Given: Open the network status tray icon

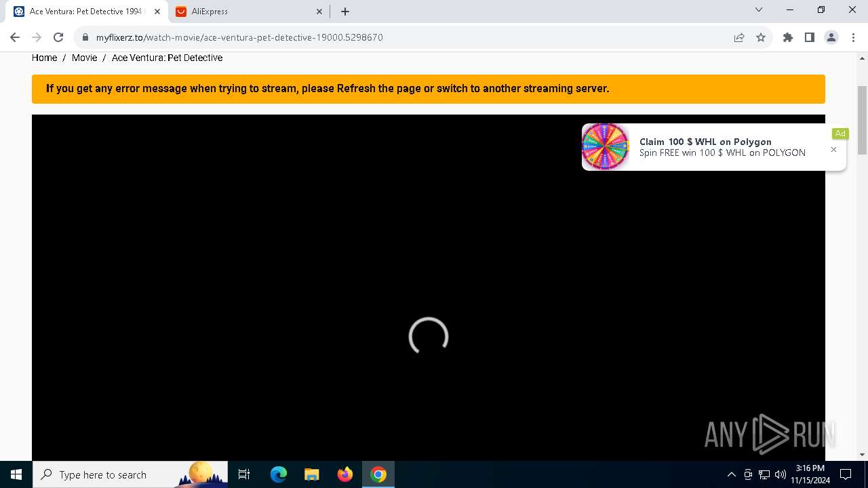Looking at the screenshot, I should pyautogui.click(x=764, y=474).
